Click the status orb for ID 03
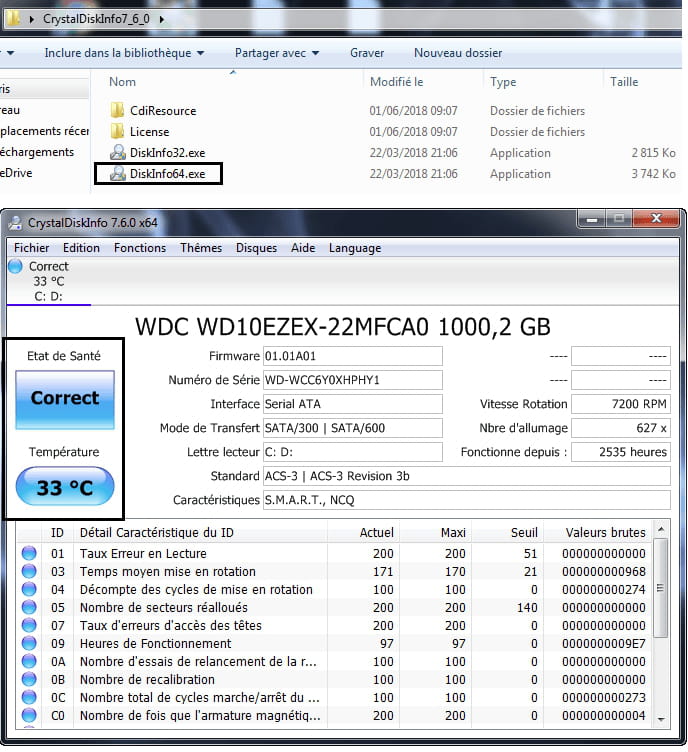Screen dimensions: 688x752 [29, 571]
